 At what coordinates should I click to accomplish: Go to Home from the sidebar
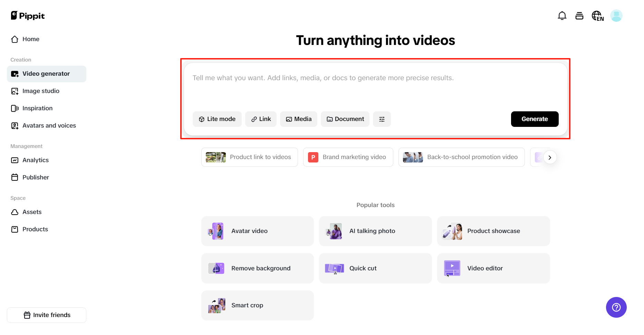coord(30,39)
